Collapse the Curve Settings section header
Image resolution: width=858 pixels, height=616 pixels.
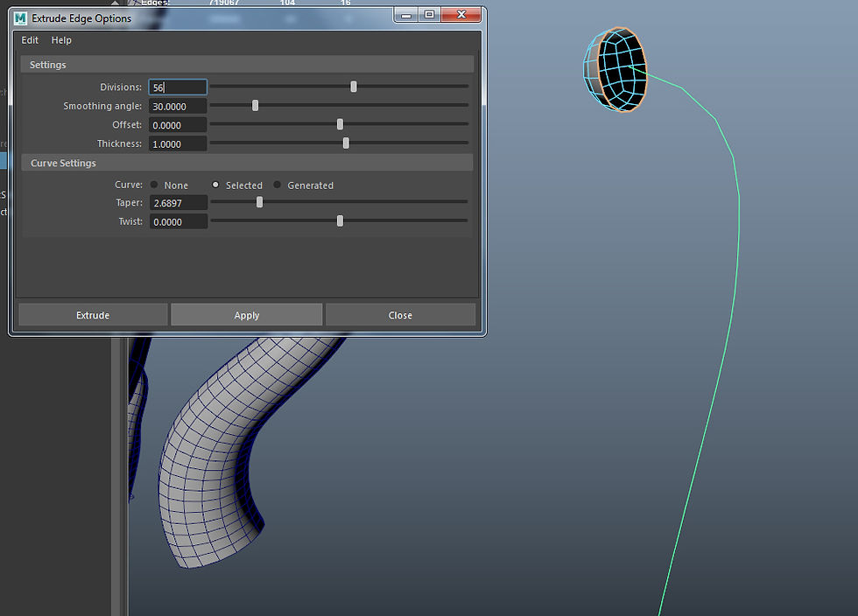point(247,163)
